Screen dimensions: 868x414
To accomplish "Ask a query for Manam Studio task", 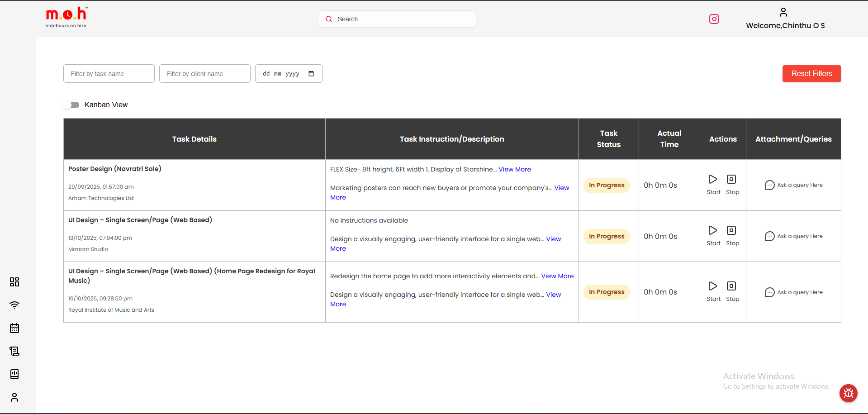I will pos(793,236).
